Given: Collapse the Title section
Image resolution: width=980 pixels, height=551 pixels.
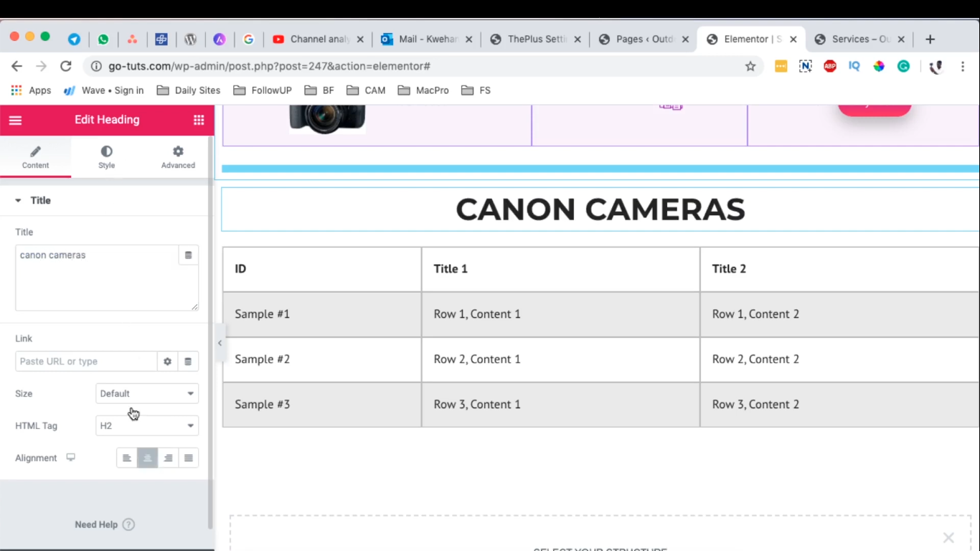Looking at the screenshot, I should tap(107, 201).
